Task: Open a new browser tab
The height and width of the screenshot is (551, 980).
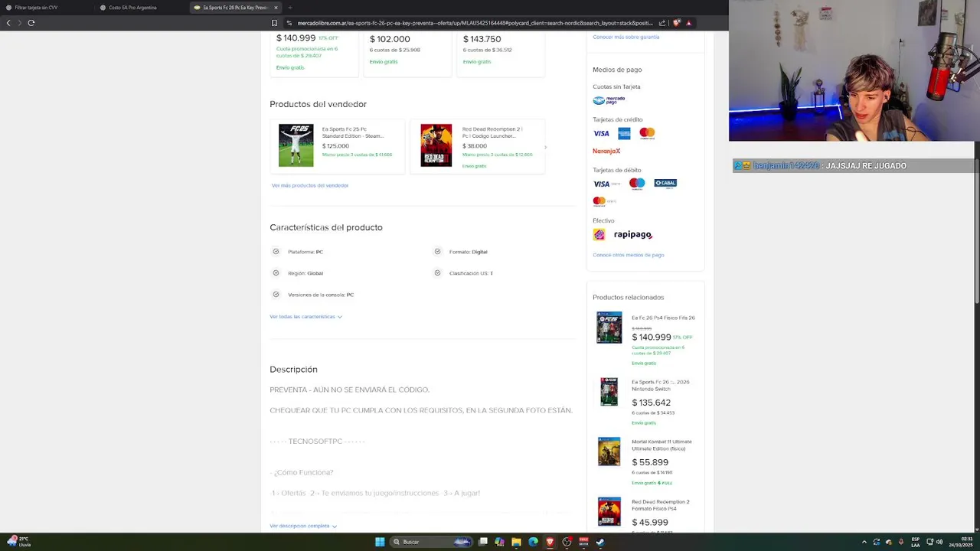Action: tap(289, 8)
